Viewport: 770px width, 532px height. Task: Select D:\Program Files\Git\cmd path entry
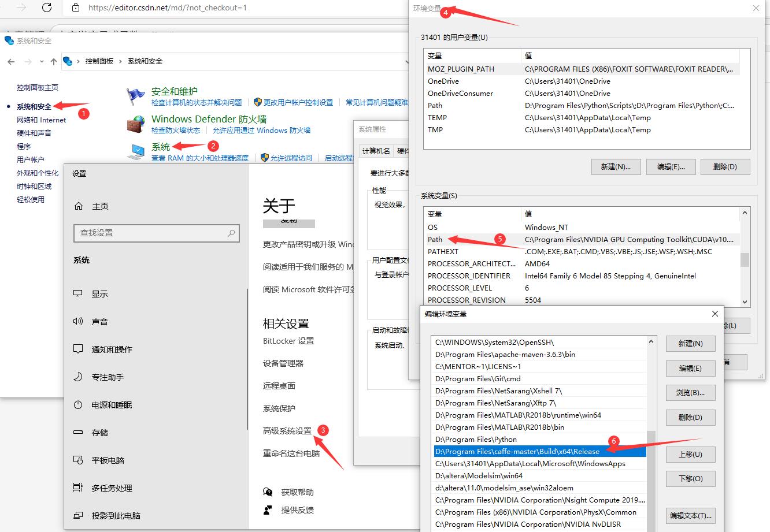click(x=540, y=378)
